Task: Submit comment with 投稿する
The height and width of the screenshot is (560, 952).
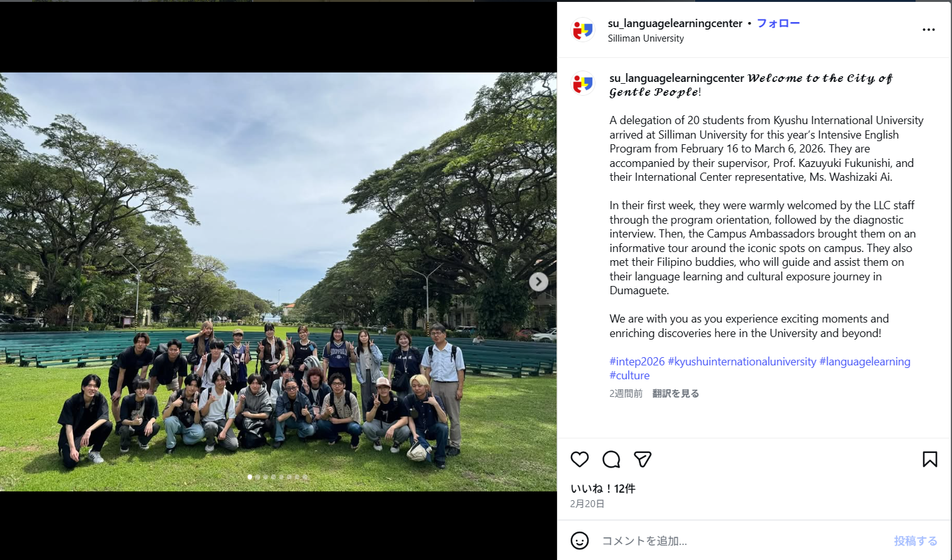Action: click(915, 541)
